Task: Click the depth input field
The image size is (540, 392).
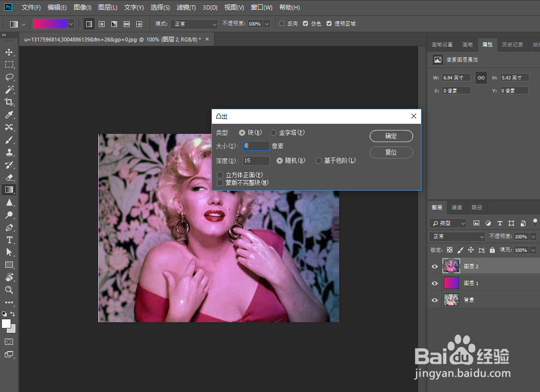Action: (256, 161)
